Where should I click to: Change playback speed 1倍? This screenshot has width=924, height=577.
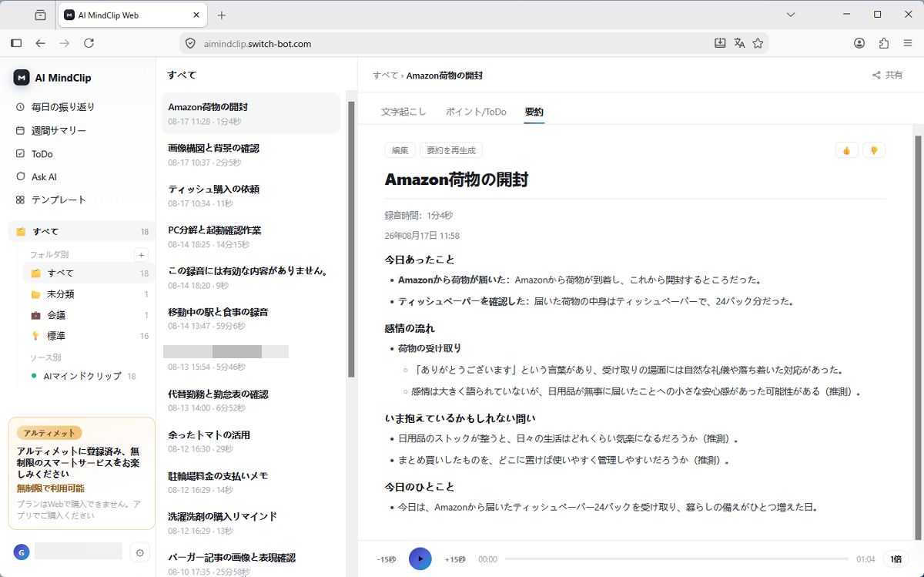pyautogui.click(x=895, y=559)
